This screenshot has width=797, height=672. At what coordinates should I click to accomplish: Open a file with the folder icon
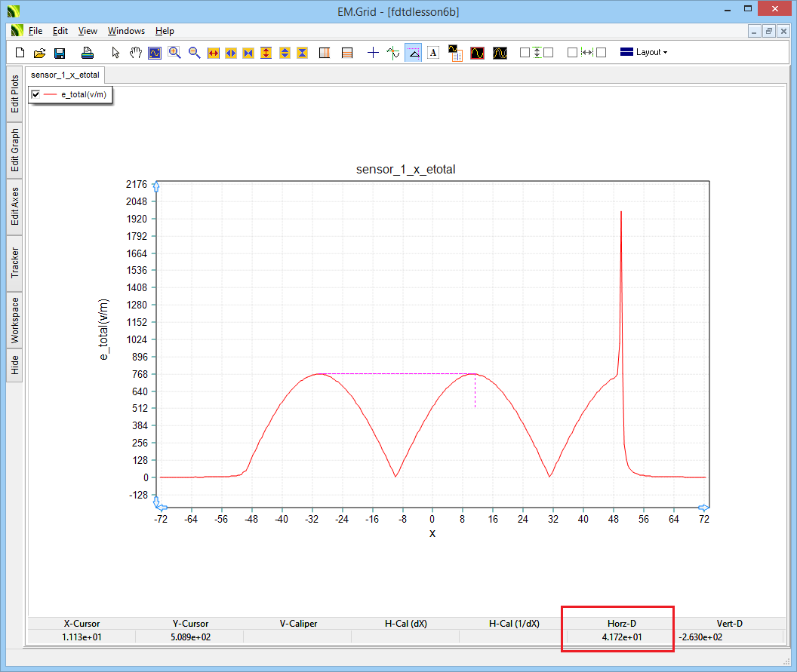click(x=39, y=53)
